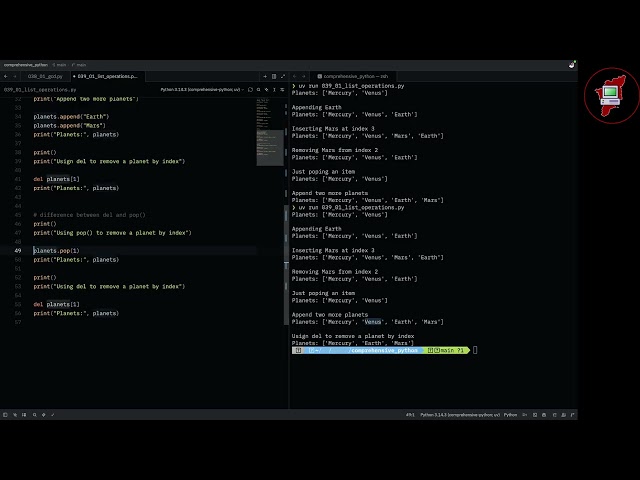Open the Python language selector in status bar
The height and width of the screenshot is (480, 640).
pyautogui.click(x=510, y=415)
